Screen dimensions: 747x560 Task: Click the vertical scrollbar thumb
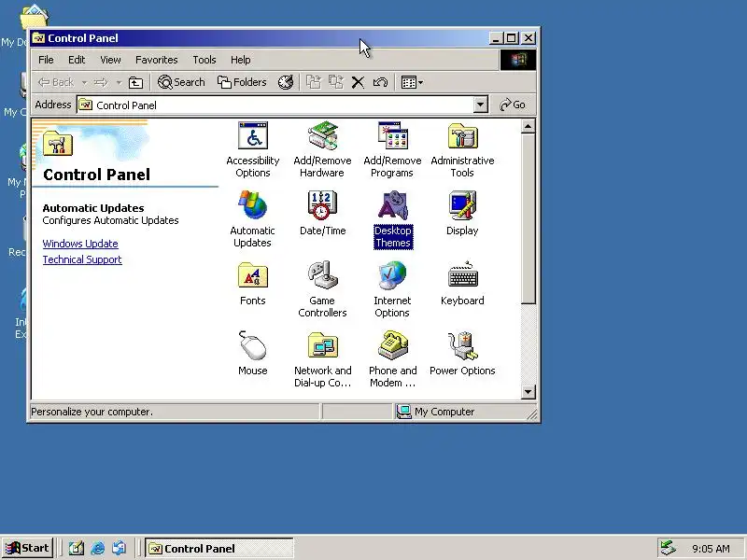point(528,218)
